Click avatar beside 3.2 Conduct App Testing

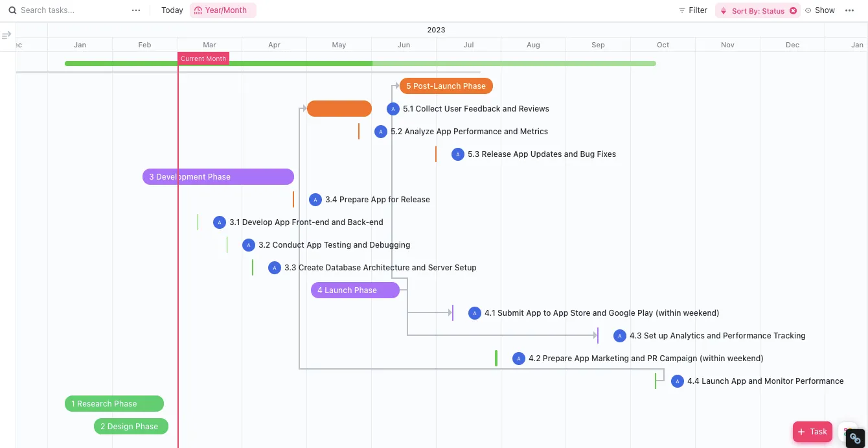(249, 245)
